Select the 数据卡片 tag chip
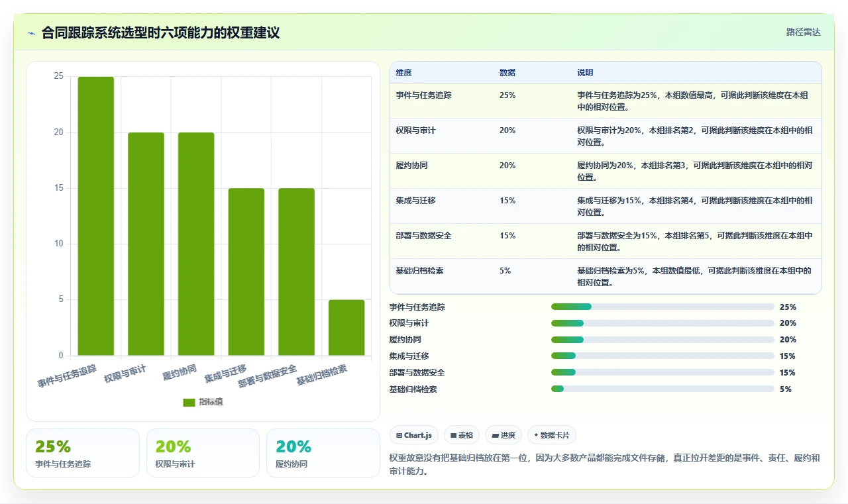 (x=552, y=435)
